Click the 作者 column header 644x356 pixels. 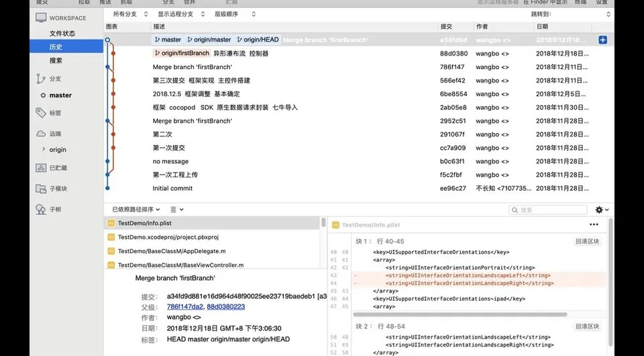point(504,26)
